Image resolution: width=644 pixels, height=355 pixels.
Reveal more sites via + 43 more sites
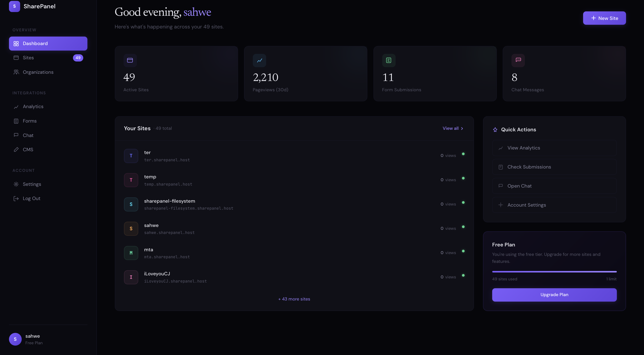pos(294,299)
